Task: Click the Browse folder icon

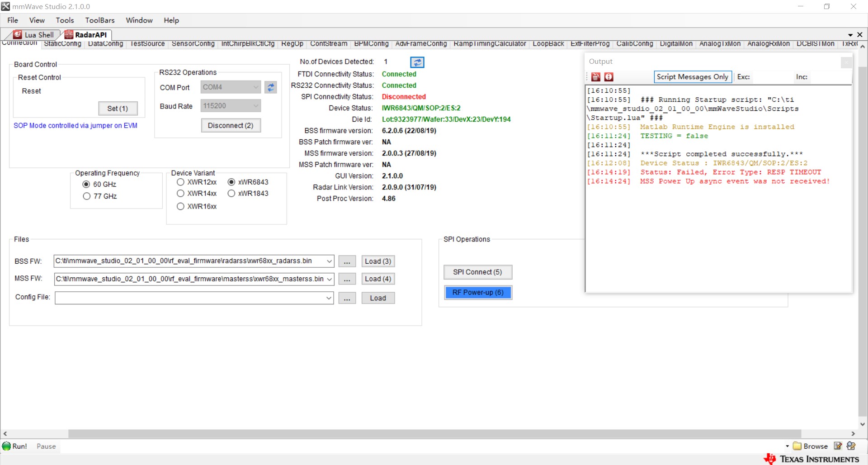Action: pyautogui.click(x=797, y=446)
